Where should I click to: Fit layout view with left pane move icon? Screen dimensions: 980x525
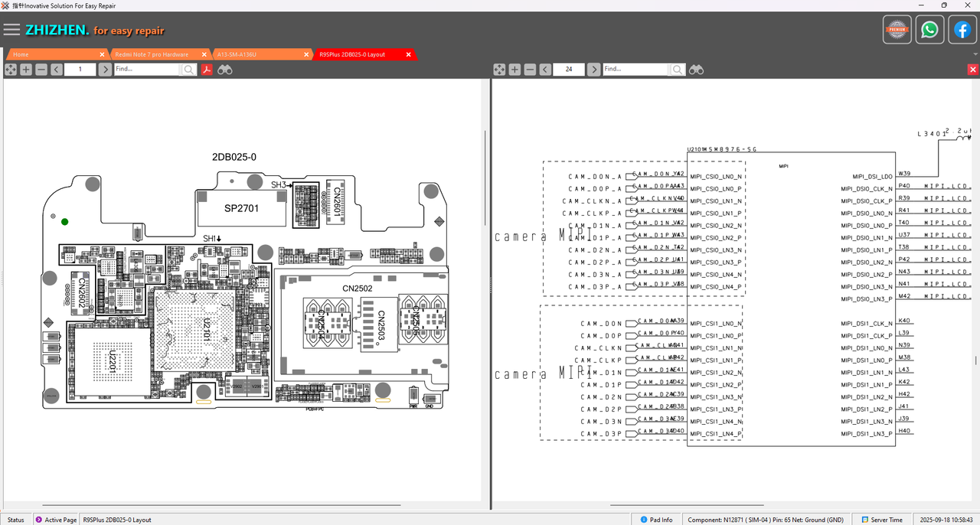coord(11,70)
